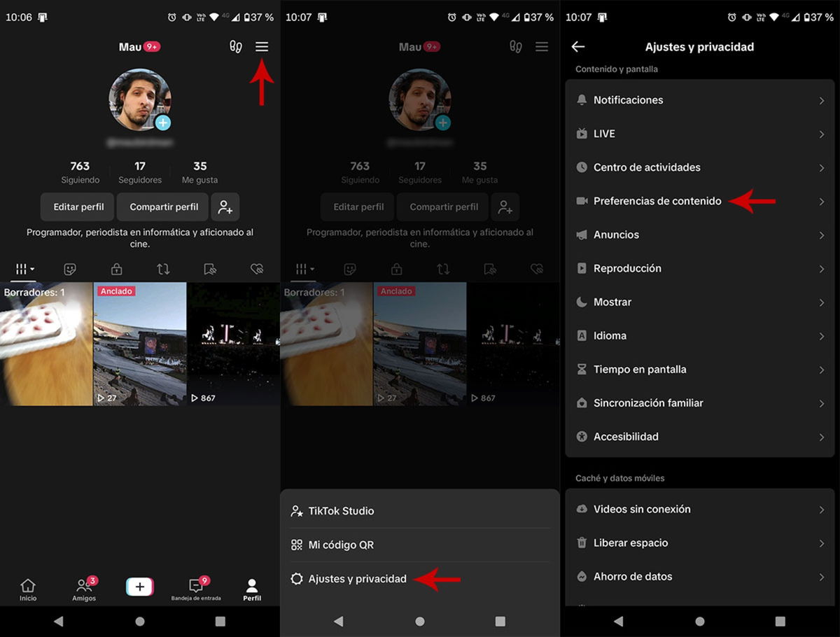Tap the chevron on the Notificaciones row

[822, 101]
